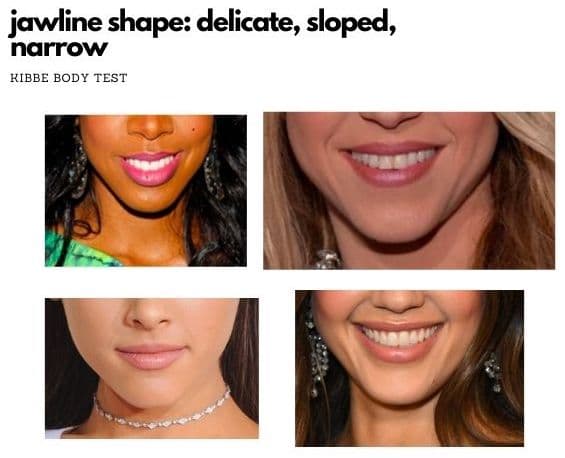Open the photo with bright pink lipstick
The height and width of the screenshot is (458, 565).
[x=146, y=191]
